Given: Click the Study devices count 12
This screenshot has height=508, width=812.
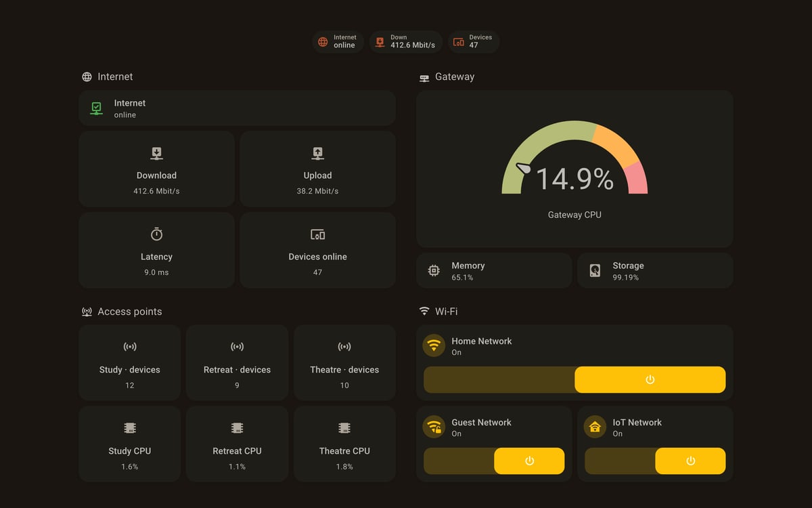Looking at the screenshot, I should tap(130, 385).
